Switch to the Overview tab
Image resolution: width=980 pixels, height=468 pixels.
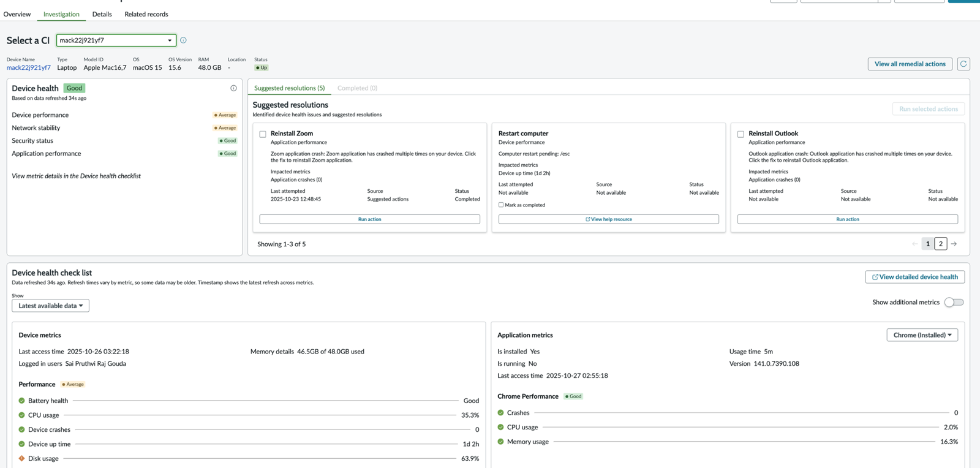[x=17, y=14]
